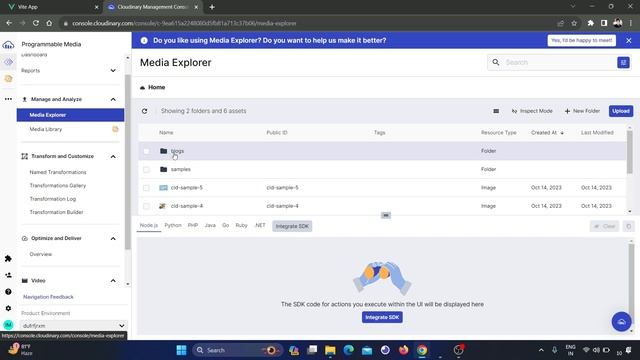The image size is (640, 360).
Task: Open the user management icon in left rail
Action: 8,275
